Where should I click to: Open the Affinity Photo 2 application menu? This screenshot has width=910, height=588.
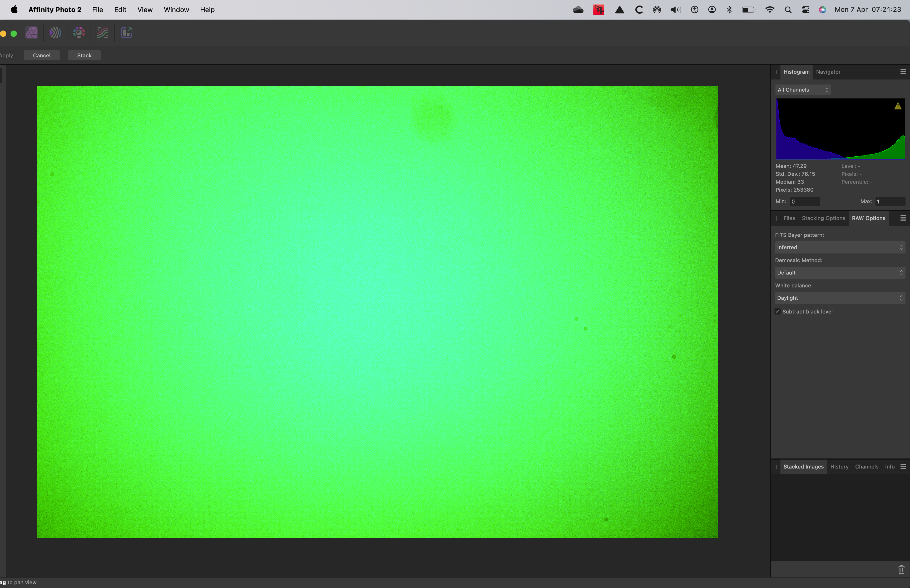55,9
